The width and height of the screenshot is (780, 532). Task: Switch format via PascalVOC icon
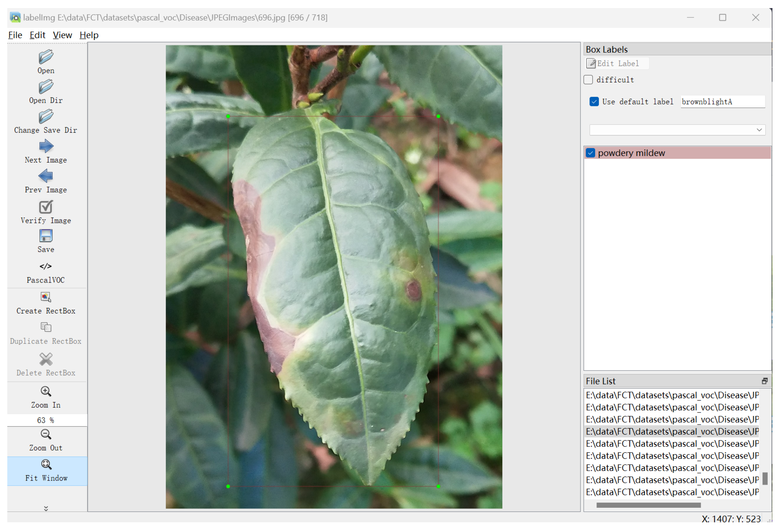pos(46,266)
